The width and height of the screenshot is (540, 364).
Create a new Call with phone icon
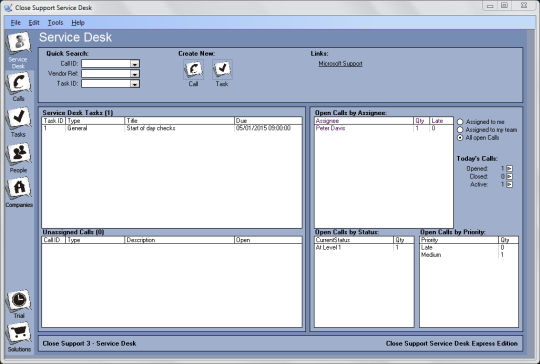[x=193, y=69]
